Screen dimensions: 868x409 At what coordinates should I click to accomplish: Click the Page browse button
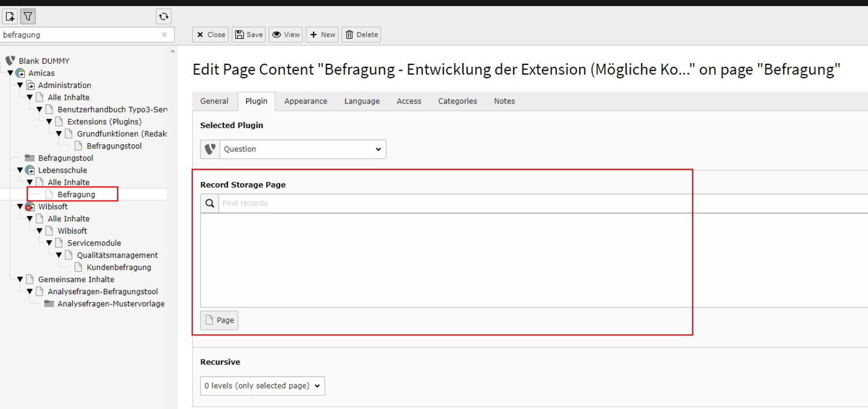[x=219, y=320]
